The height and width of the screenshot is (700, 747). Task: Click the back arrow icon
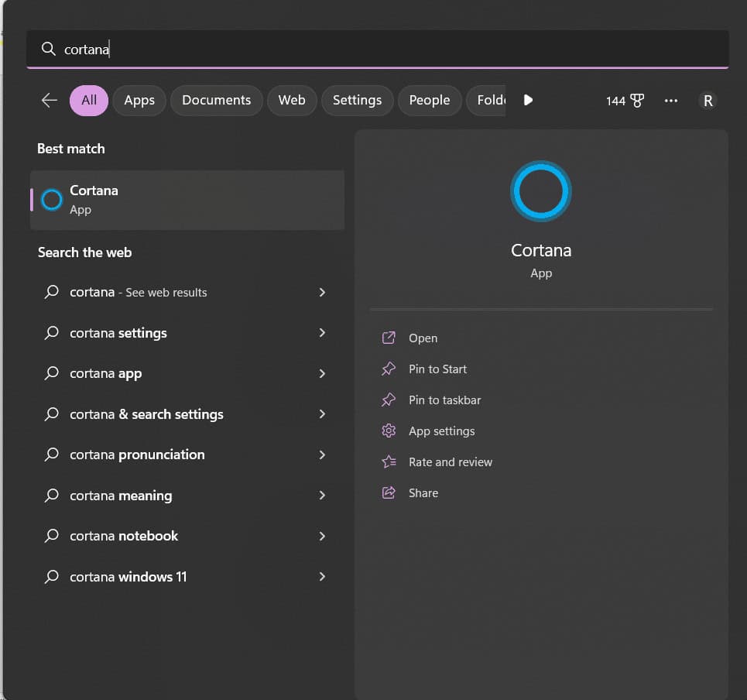coord(49,101)
